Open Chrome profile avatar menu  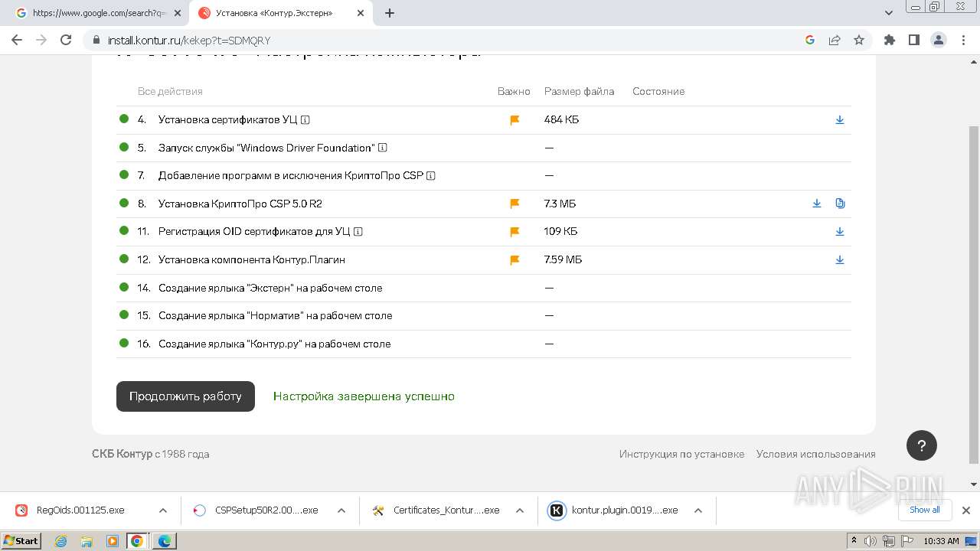click(938, 40)
